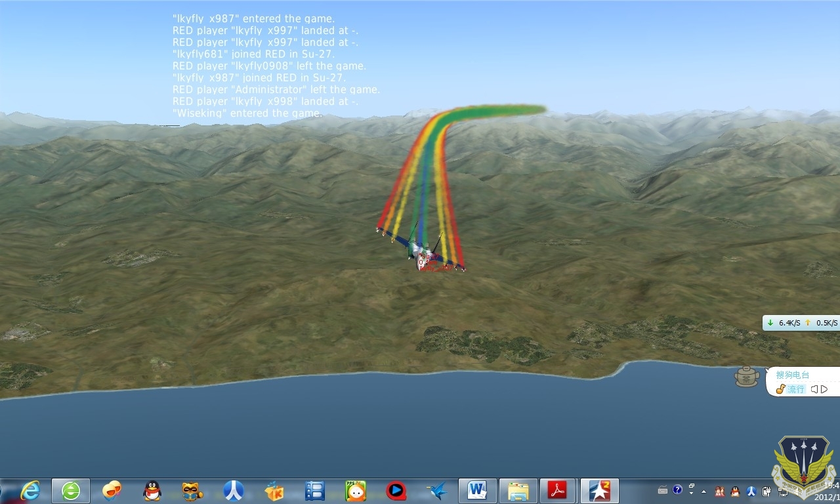The width and height of the screenshot is (840, 504).
Task: Open the Windows Explorer folder taskbar button
Action: coord(518,490)
